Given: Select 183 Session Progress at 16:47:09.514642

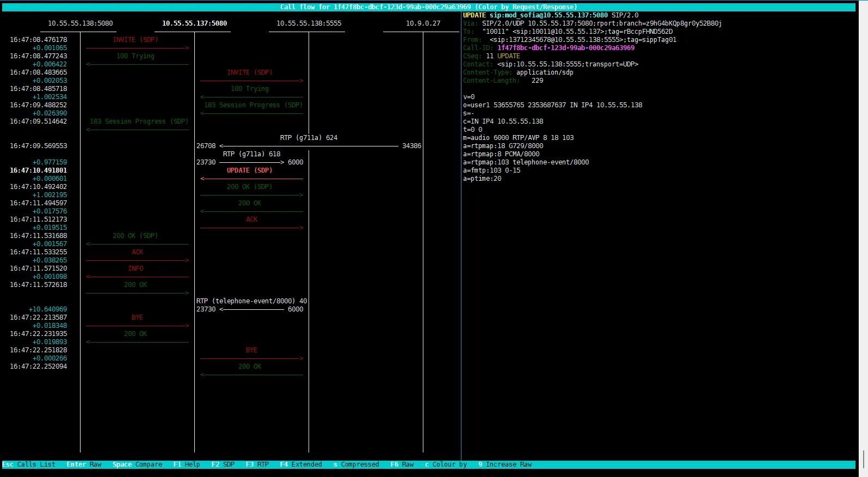Looking at the screenshot, I should [x=139, y=121].
